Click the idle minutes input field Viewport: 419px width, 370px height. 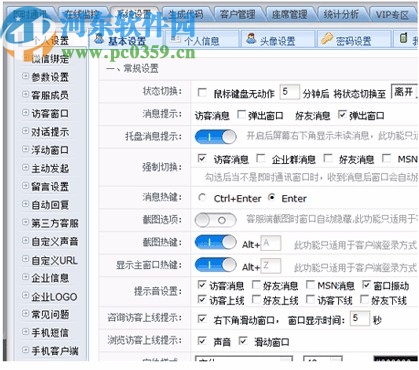pos(289,92)
